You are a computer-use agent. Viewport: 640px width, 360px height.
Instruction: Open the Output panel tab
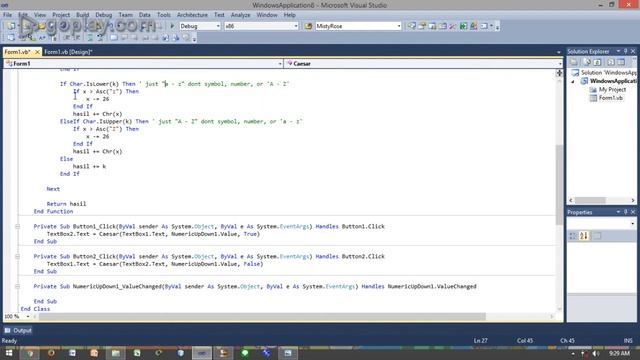click(18, 330)
